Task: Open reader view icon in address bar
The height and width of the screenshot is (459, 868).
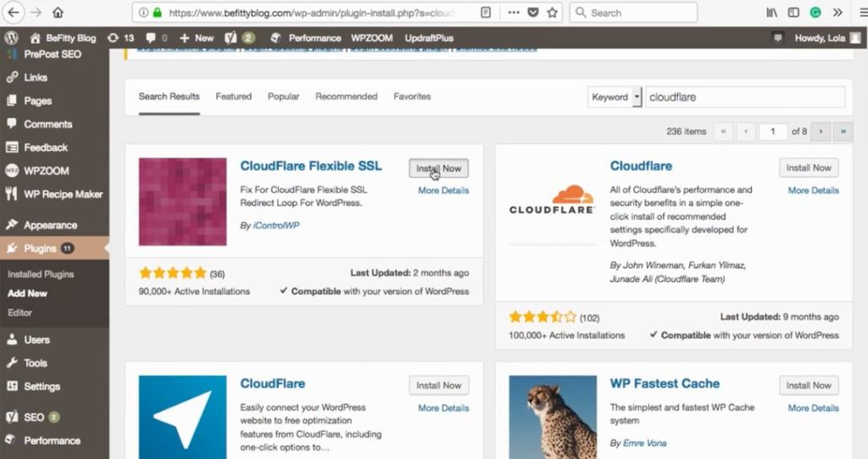Action: (486, 12)
